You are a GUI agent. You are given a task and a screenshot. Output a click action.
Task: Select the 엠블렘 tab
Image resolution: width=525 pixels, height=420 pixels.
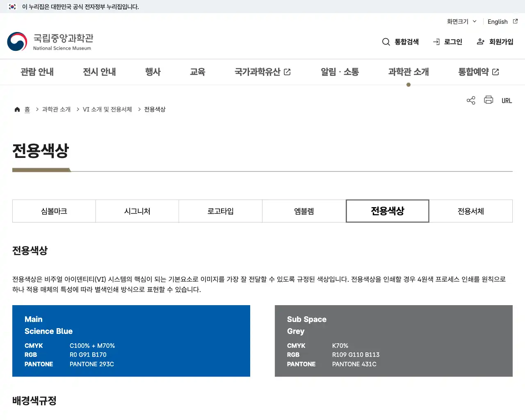point(304,211)
